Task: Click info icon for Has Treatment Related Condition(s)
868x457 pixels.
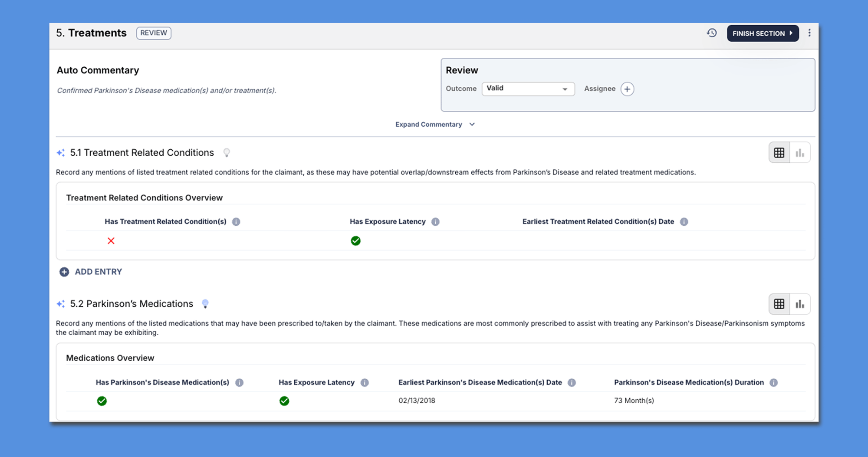Action: pyautogui.click(x=236, y=222)
